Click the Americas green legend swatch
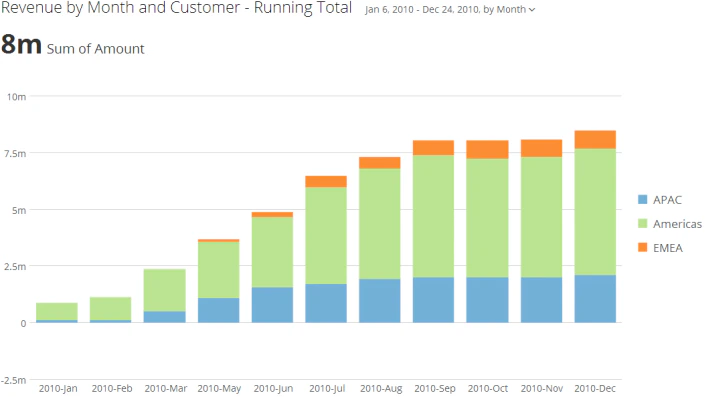The width and height of the screenshot is (708, 397). (x=643, y=224)
